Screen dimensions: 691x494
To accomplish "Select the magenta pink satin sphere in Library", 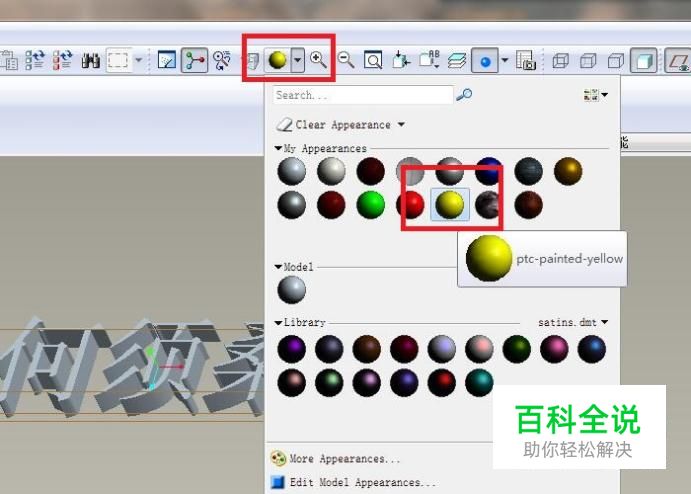I will pos(554,349).
